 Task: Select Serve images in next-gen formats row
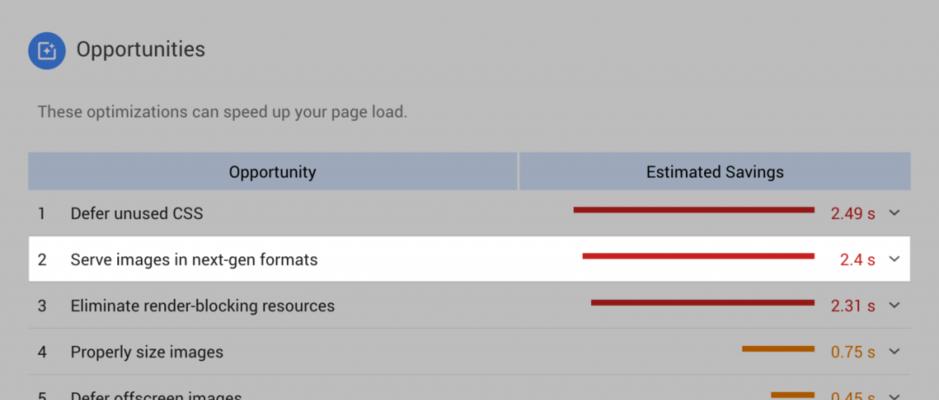[x=469, y=259]
